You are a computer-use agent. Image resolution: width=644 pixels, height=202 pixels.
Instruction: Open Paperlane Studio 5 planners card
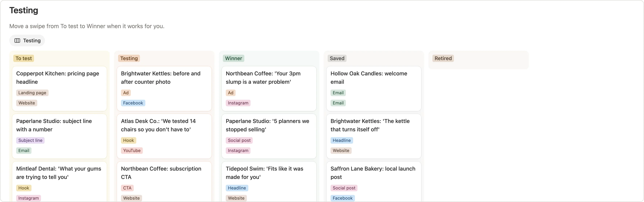point(269,136)
